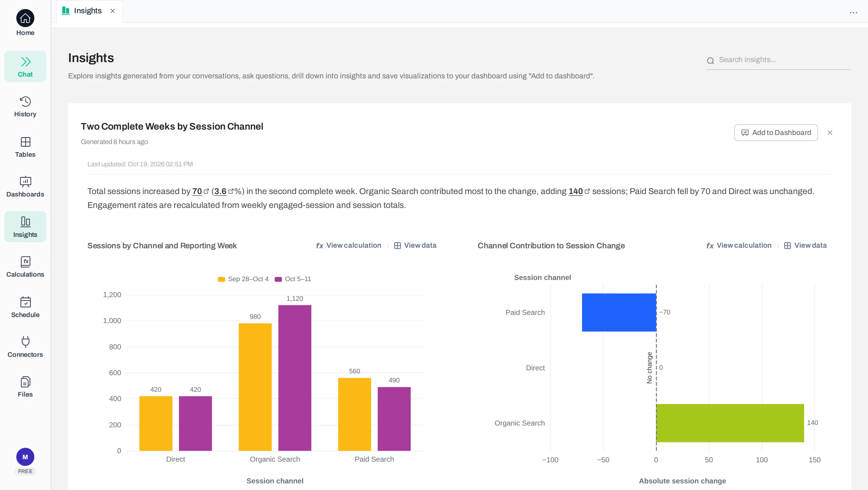Select the Insights sidebar item

(x=25, y=227)
